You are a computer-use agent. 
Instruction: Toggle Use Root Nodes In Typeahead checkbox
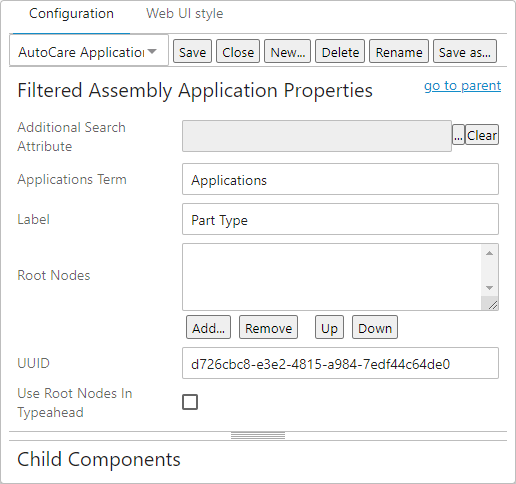click(190, 402)
